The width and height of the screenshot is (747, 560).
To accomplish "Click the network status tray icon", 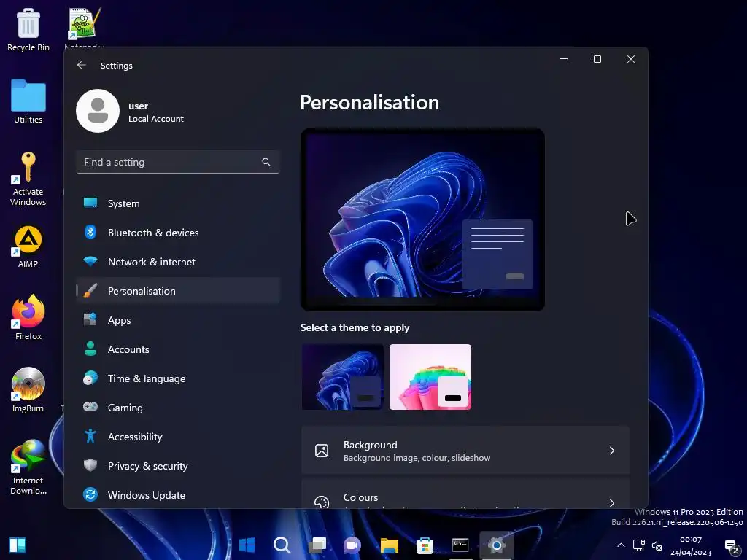I will click(x=639, y=545).
